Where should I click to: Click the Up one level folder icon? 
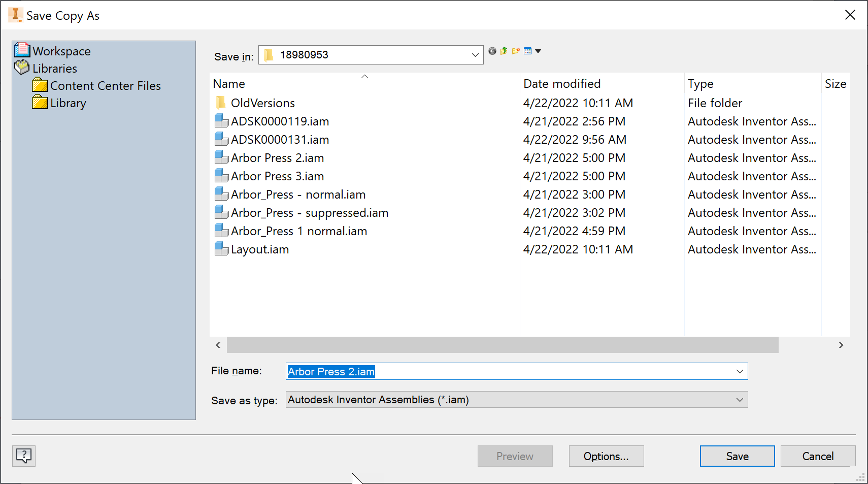(504, 51)
